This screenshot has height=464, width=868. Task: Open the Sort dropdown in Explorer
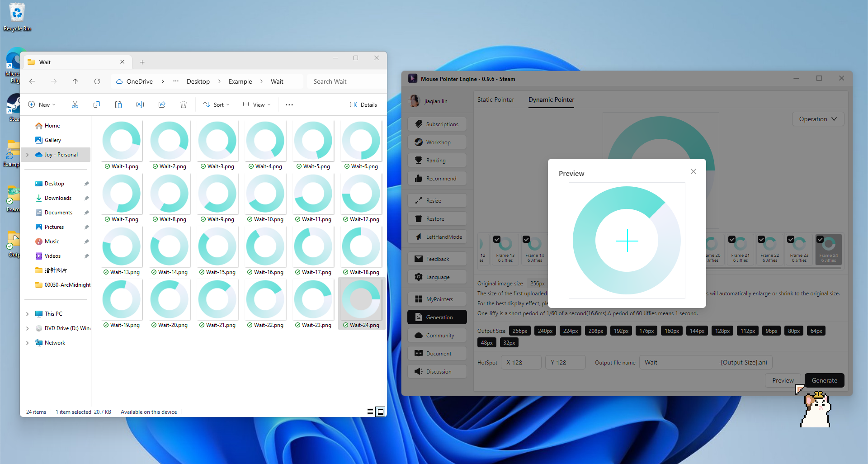pos(217,104)
